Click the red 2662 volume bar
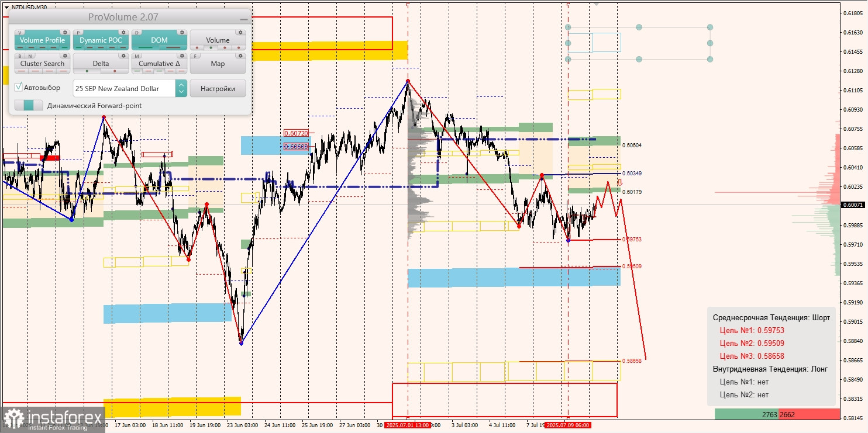Image resolution: width=868 pixels, height=433 pixels. [809, 414]
